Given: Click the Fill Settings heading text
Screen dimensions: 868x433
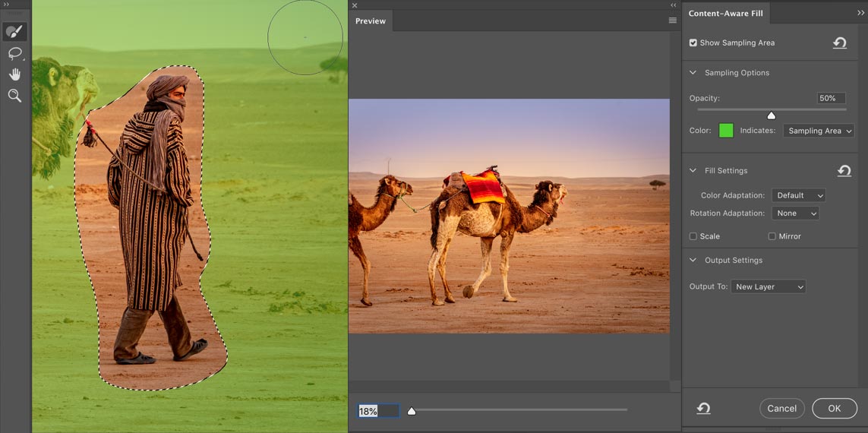Looking at the screenshot, I should pyautogui.click(x=726, y=171).
